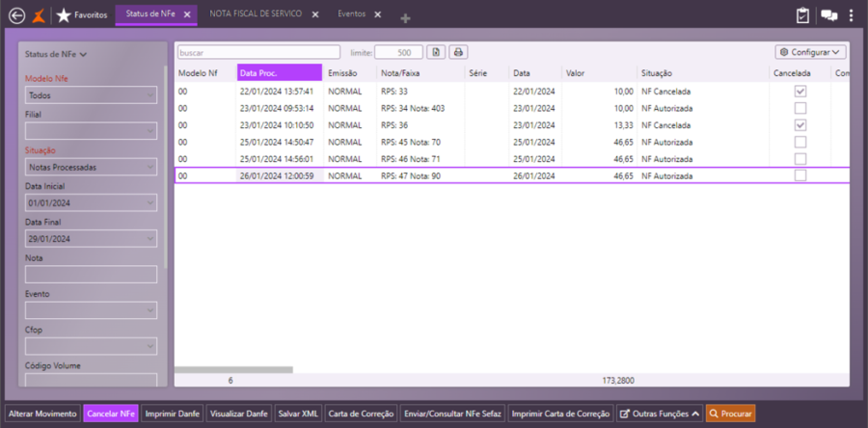Screen dimensions: 868x428
Task: Open the vertical three-dot menu
Action: pyautogui.click(x=852, y=15)
